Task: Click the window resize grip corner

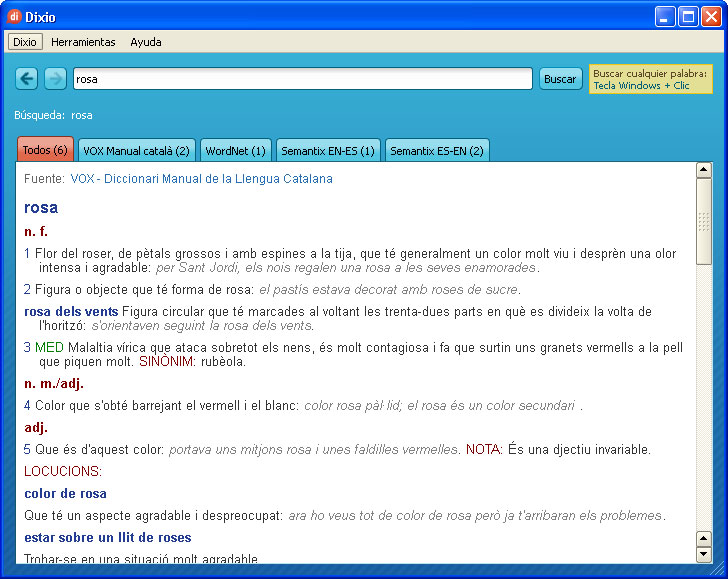Action: coord(718,568)
